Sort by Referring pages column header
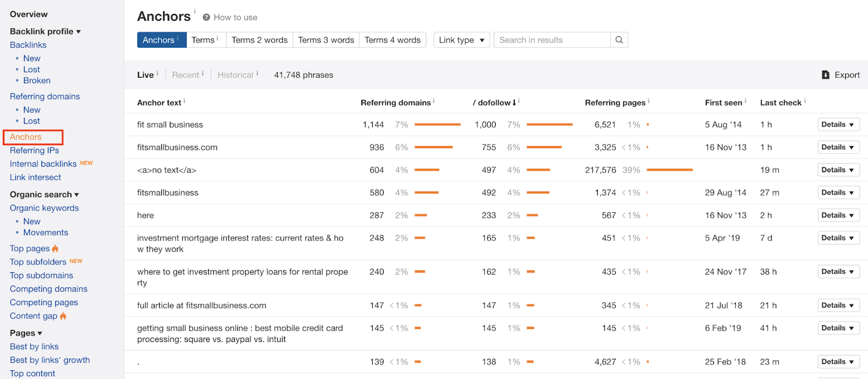The width and height of the screenshot is (868, 379). point(615,103)
